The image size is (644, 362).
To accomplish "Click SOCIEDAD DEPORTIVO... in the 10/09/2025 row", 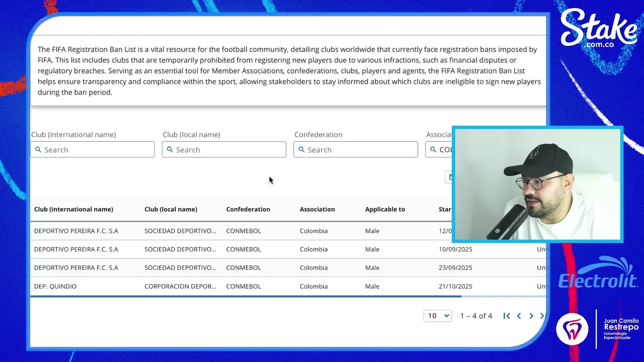I will [x=180, y=249].
